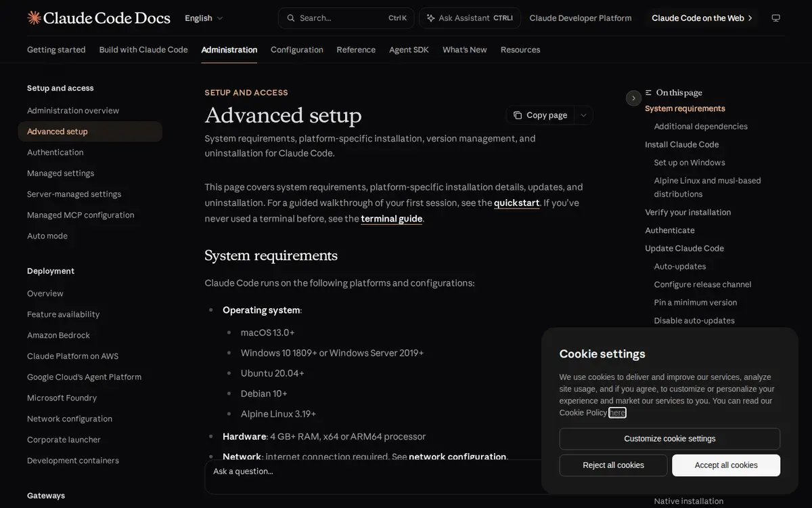Open Claude Developer Platform link
This screenshot has height=508, width=812.
581,18
